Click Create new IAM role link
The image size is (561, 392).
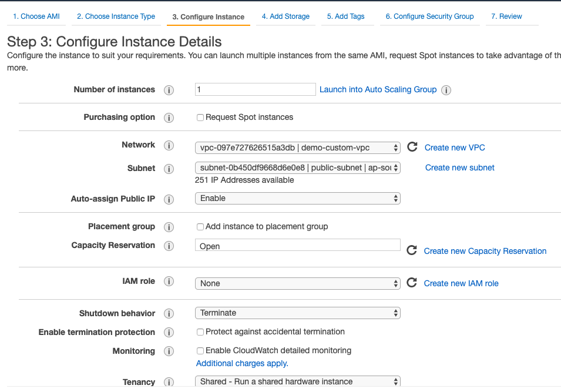point(461,283)
